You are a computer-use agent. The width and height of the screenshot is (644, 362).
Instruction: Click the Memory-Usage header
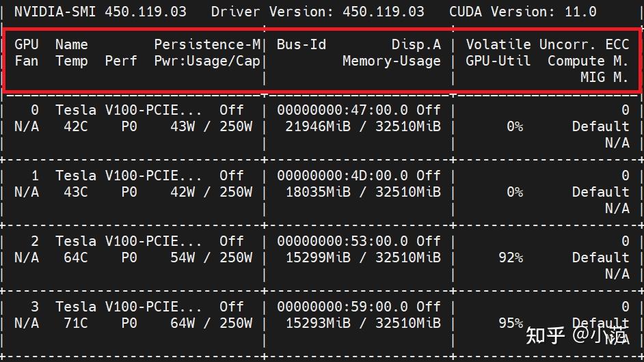[392, 61]
